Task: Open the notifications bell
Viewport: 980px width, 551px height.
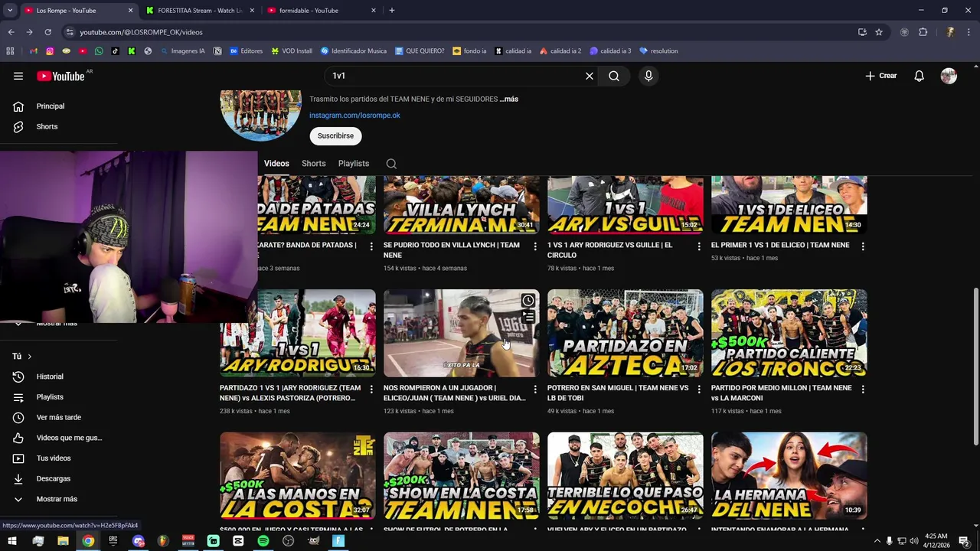Action: click(920, 76)
